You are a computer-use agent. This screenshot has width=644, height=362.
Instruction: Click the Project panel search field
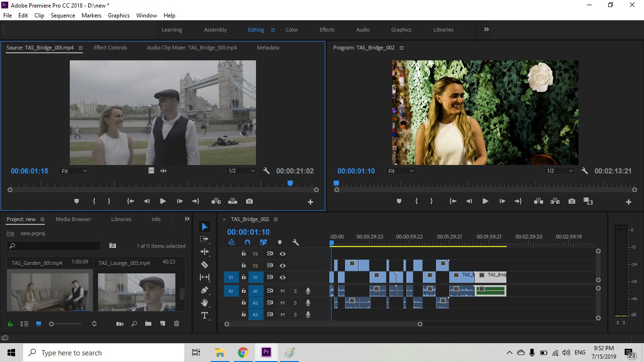point(54,246)
